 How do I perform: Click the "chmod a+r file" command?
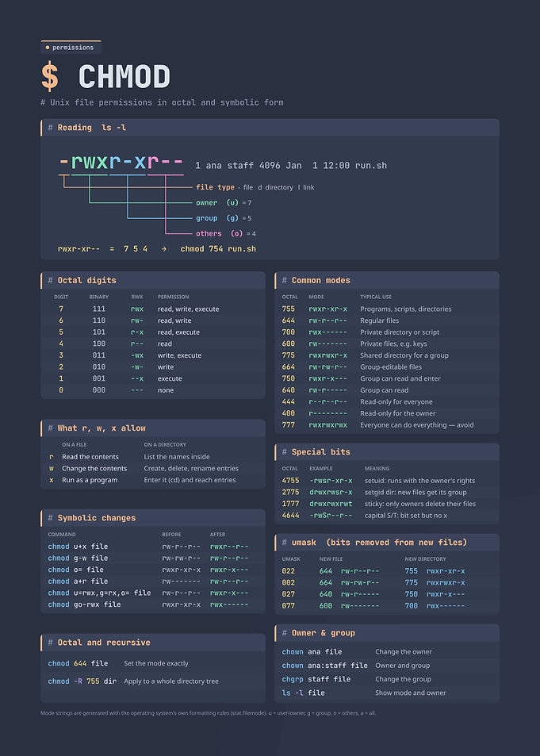click(78, 581)
